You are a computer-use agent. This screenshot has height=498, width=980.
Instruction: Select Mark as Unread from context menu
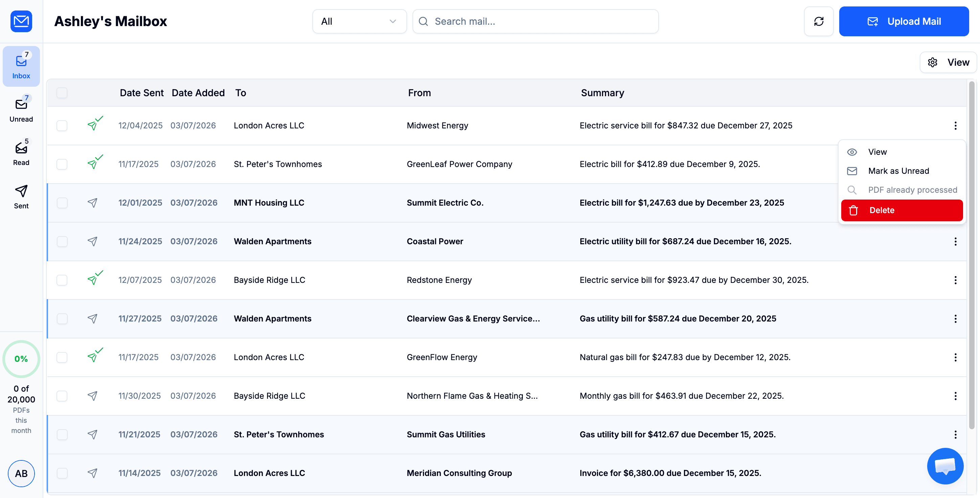coord(898,170)
